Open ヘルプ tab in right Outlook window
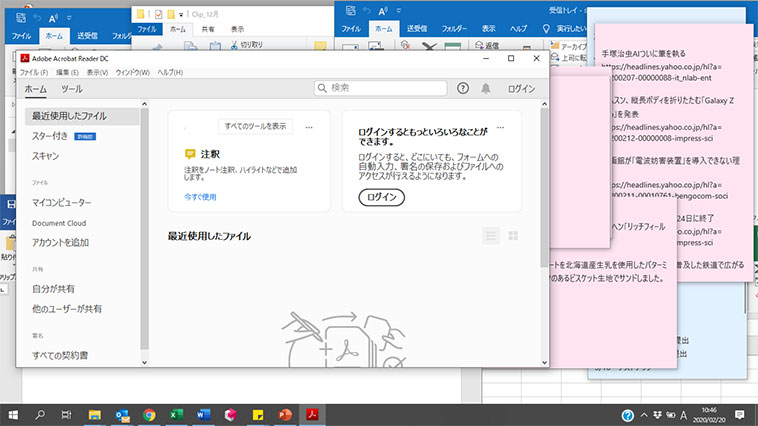Viewport: 758px width, 426px height. (x=518, y=29)
